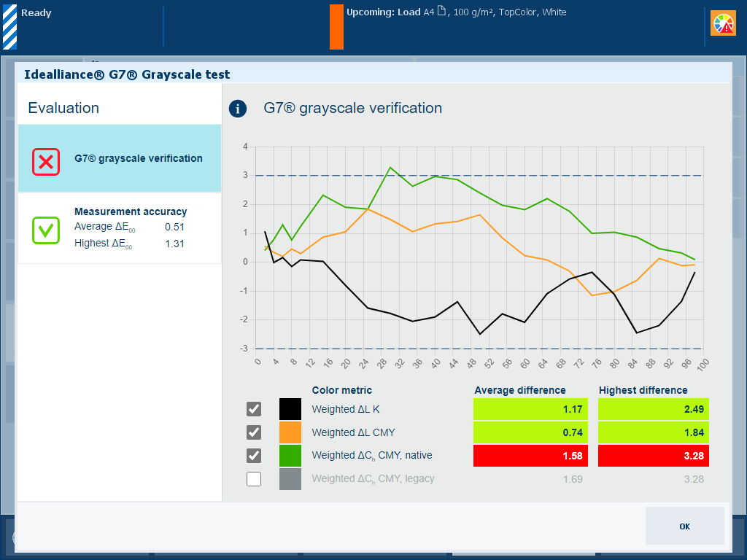Click the paper sheet icon next to A4
Image resolution: width=747 pixels, height=560 pixels.
[441, 12]
